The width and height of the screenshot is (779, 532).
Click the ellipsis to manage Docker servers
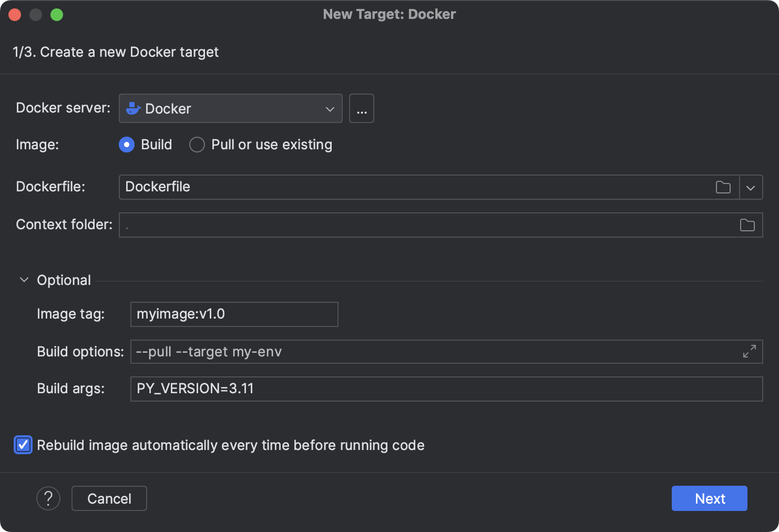pos(361,108)
